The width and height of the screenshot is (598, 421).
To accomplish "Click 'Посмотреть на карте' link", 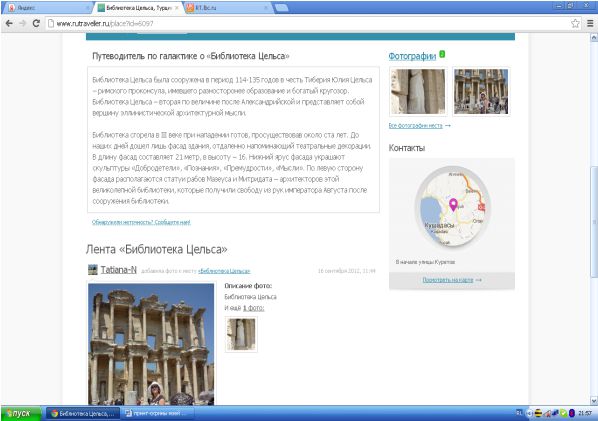I will (x=448, y=280).
